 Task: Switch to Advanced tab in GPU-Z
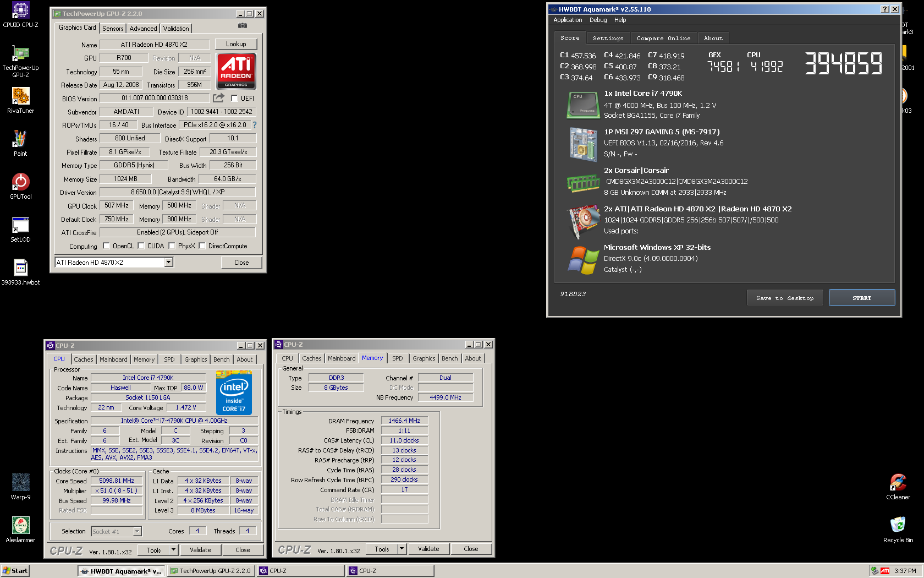coord(143,29)
